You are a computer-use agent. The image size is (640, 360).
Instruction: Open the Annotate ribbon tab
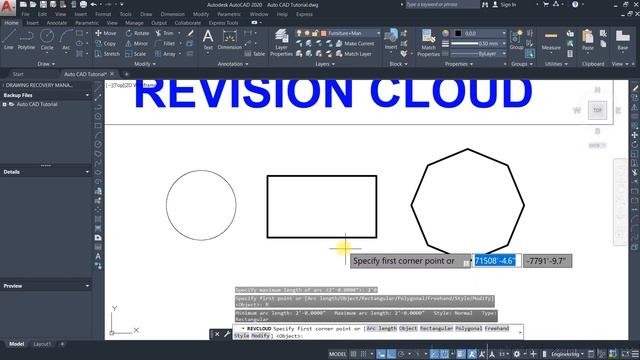pyautogui.click(x=57, y=23)
